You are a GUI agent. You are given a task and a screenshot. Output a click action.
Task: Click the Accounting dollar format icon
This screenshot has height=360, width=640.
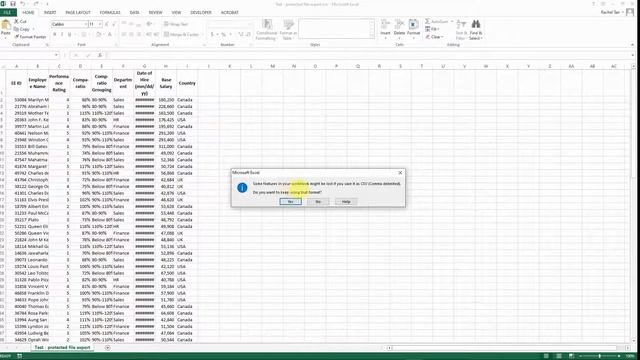pos(212,35)
